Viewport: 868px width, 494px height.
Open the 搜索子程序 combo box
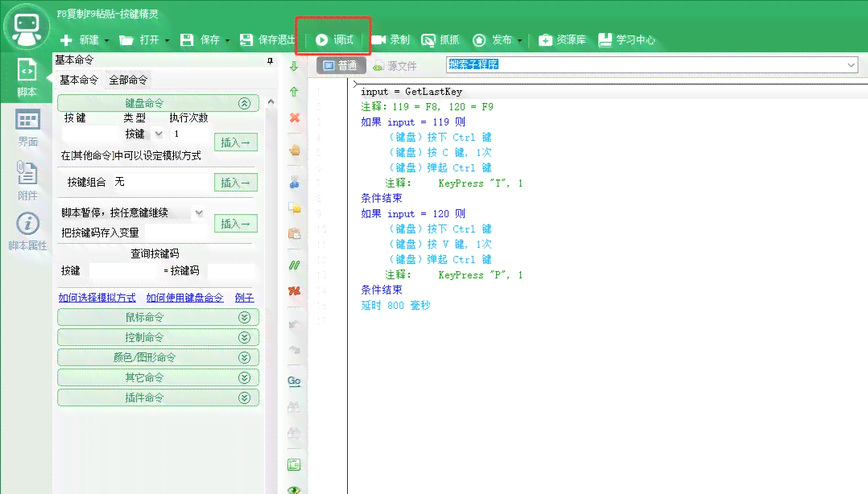651,65
